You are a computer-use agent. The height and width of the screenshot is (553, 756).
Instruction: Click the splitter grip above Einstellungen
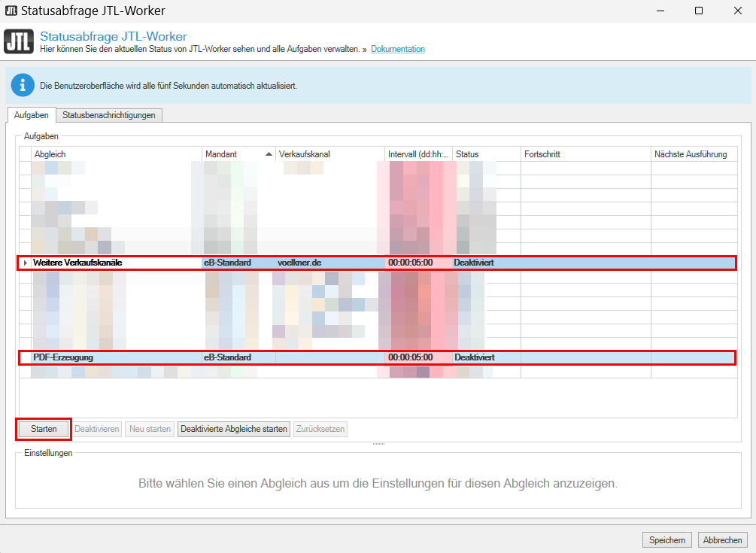pyautogui.click(x=378, y=444)
